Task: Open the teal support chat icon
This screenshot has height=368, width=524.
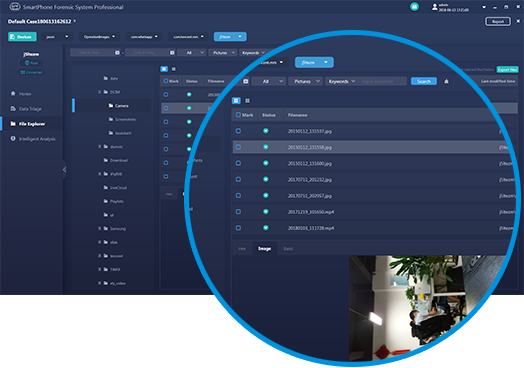Action: click(x=414, y=7)
